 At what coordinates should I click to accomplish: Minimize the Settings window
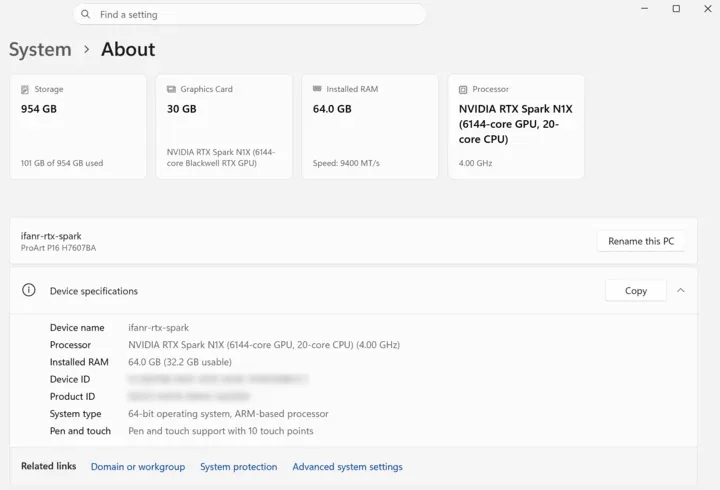click(645, 9)
